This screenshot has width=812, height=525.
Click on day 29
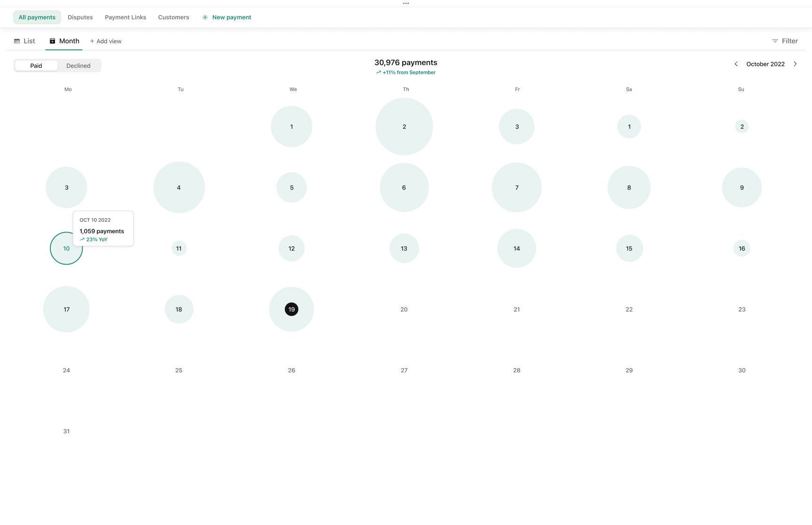click(629, 370)
